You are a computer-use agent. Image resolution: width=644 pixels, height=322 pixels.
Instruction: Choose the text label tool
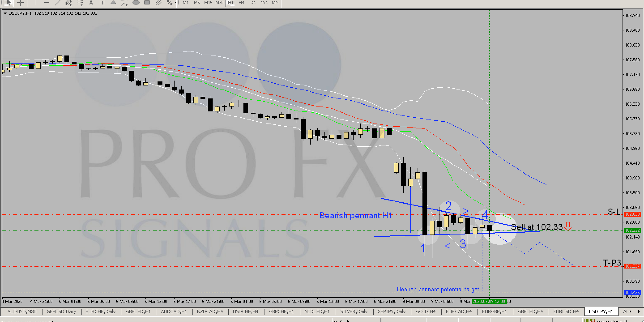(102, 3)
